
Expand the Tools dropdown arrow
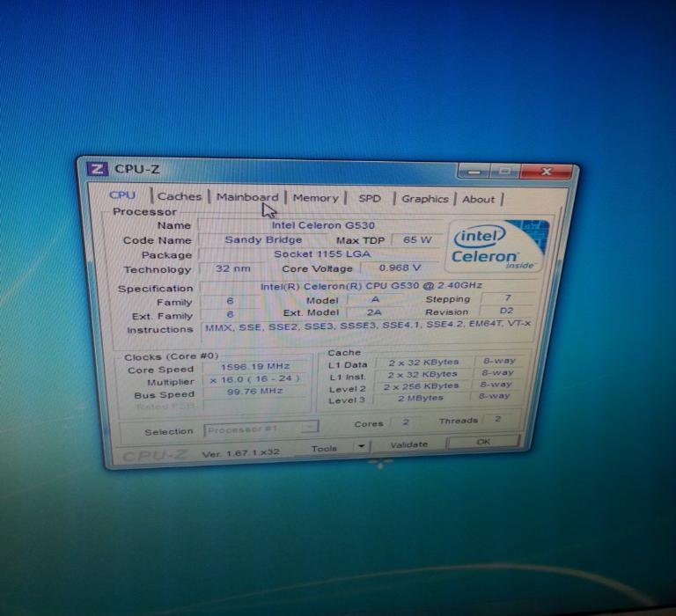click(362, 446)
